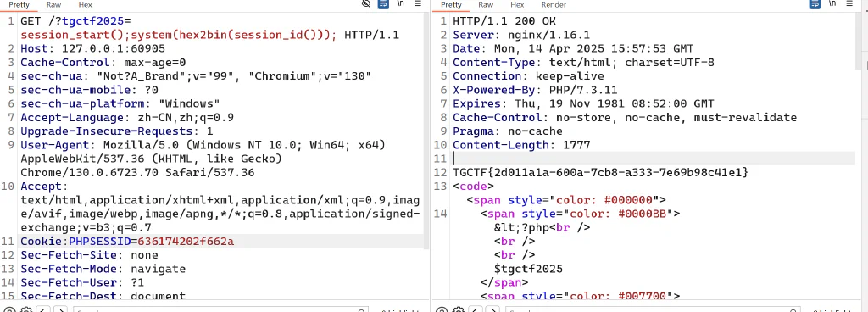Click the Upgrade-Insecure-Requests: 1 header
Screen dimensions: 868x312
tap(117, 131)
